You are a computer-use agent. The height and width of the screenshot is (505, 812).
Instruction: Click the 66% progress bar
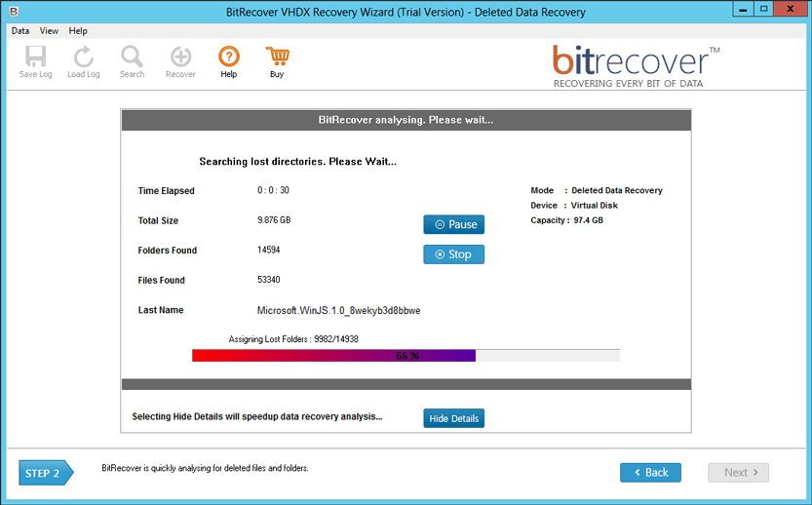click(x=406, y=355)
